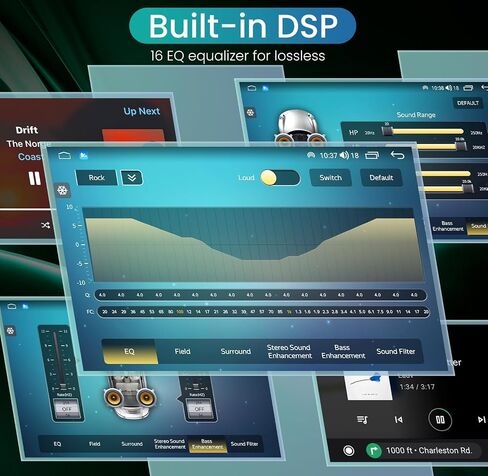Adjust the HP sound range slider
488x476 pixels.
point(423,132)
